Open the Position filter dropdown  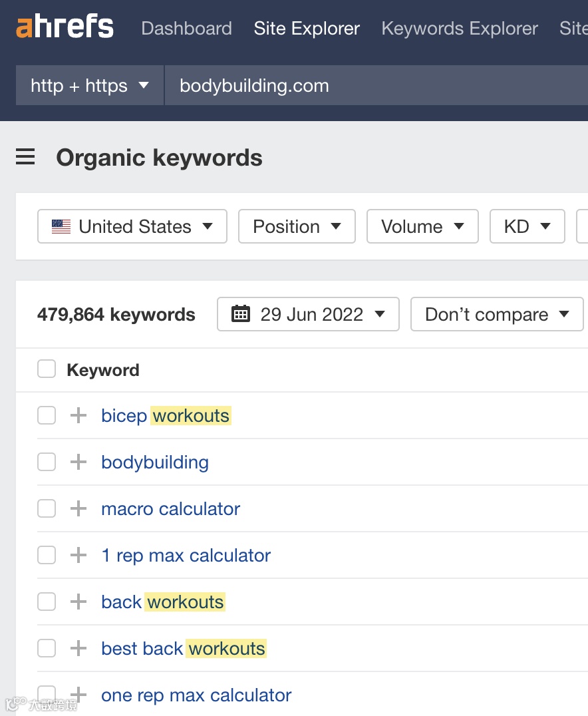297,226
